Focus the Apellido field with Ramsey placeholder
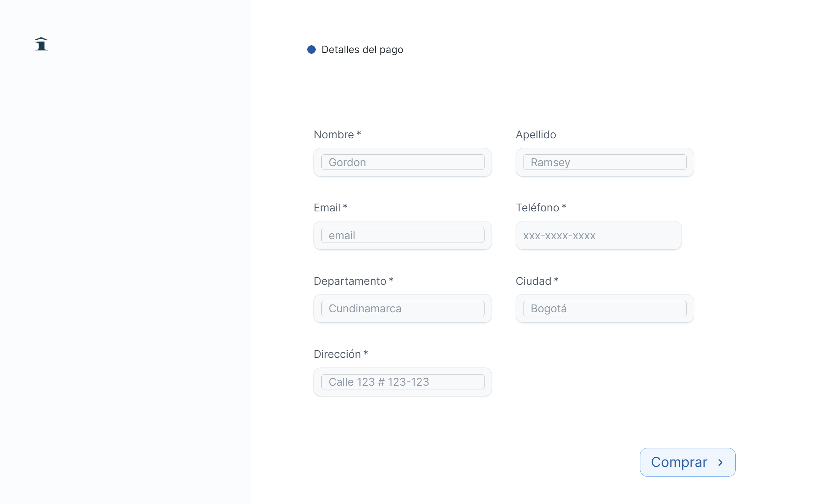 pos(604,162)
